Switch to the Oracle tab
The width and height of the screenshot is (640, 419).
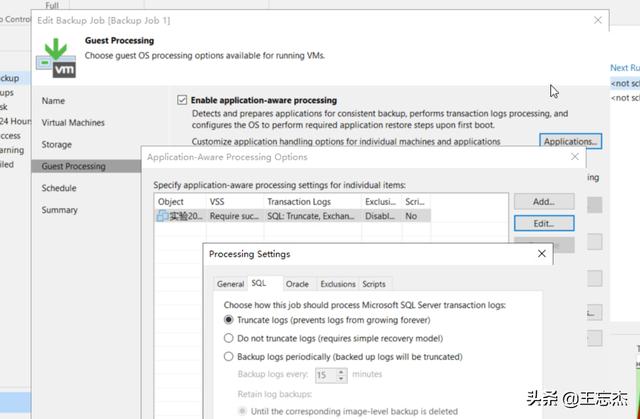(297, 284)
